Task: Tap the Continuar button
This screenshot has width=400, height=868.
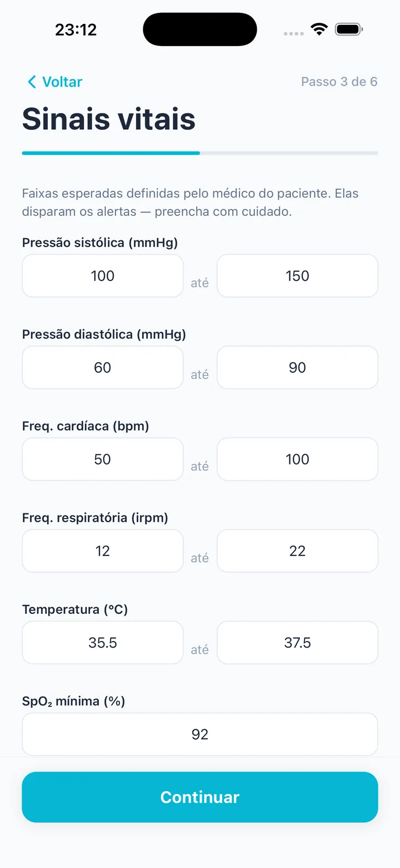Action: (x=200, y=797)
